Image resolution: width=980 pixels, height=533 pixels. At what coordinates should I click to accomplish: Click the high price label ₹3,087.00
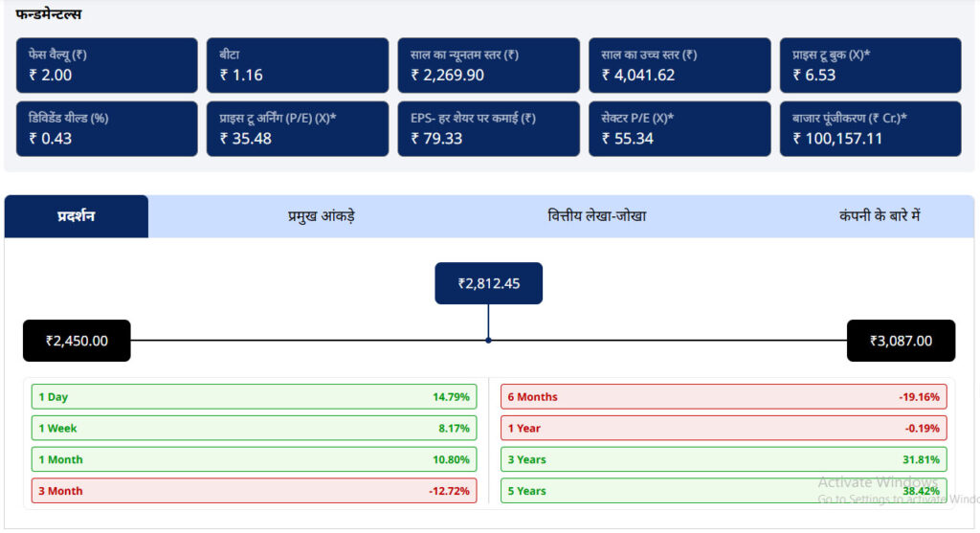coord(901,341)
